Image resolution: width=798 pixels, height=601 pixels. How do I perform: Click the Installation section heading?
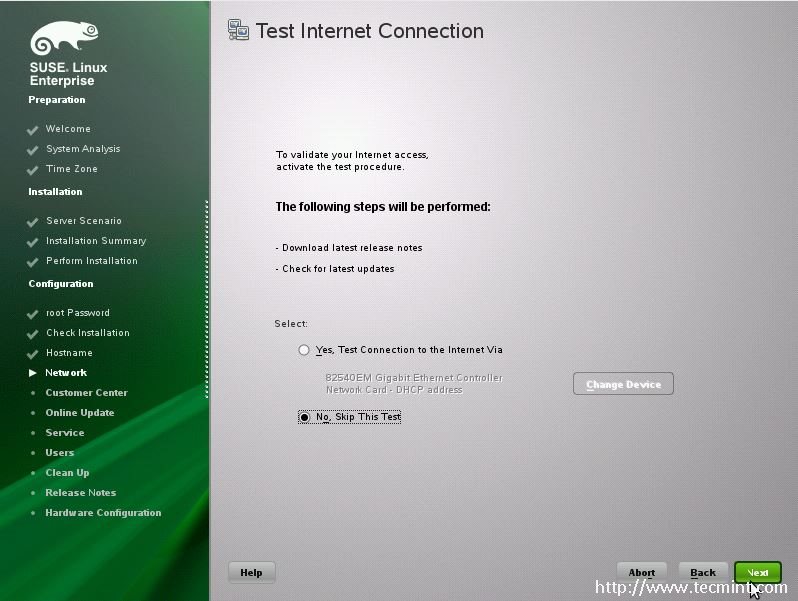click(x=55, y=192)
